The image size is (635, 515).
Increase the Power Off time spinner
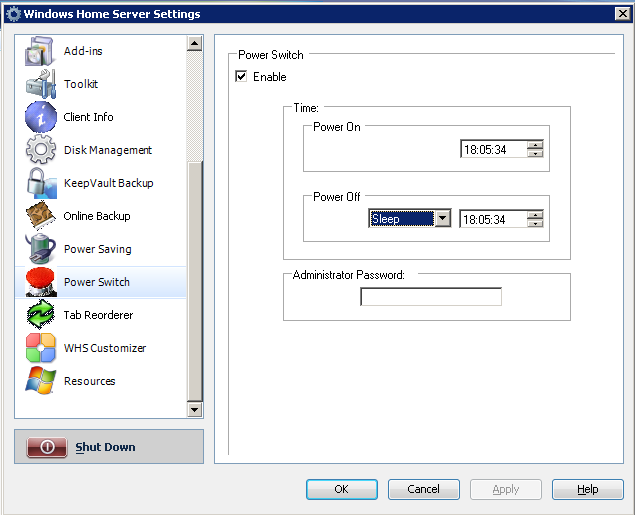(x=535, y=215)
